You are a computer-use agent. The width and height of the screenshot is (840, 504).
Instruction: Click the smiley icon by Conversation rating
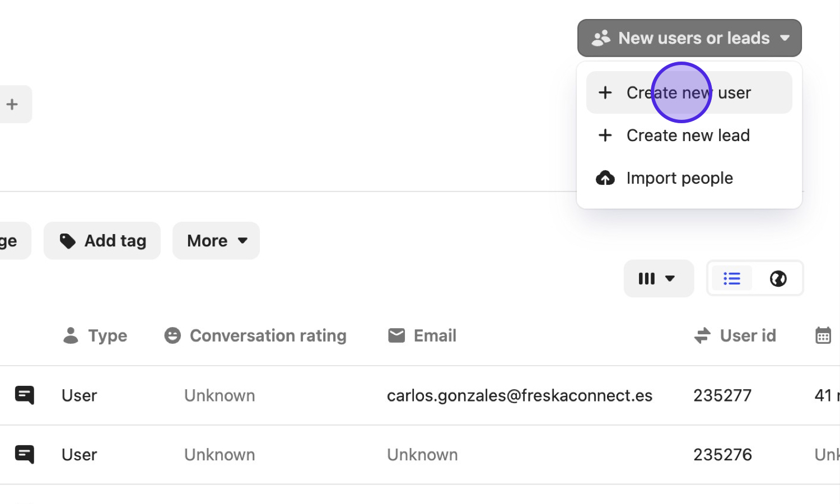[172, 335]
